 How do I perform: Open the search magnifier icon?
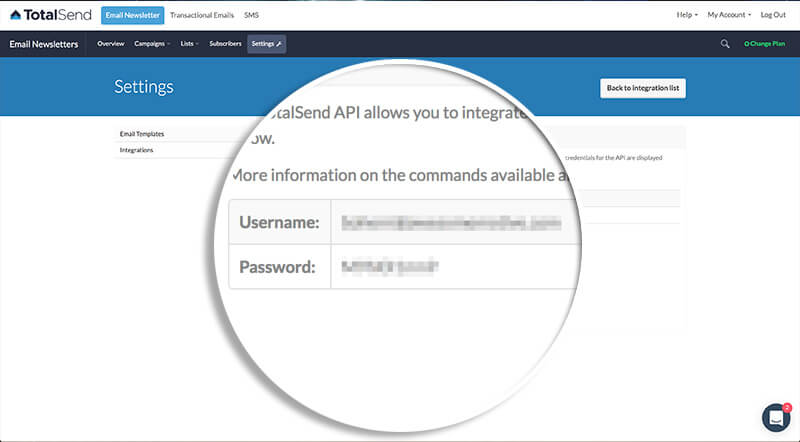724,44
